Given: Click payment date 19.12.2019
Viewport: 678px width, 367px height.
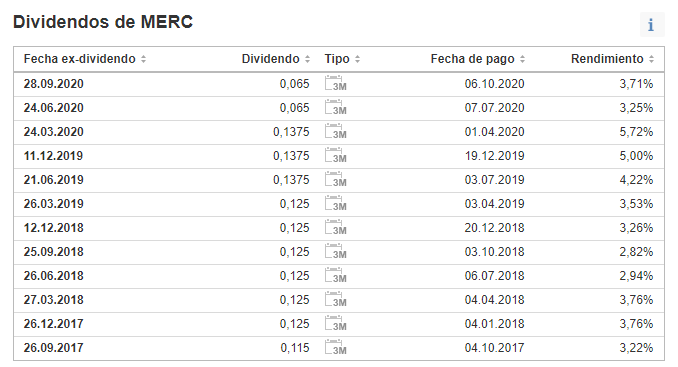Looking at the screenshot, I should click(x=495, y=156).
